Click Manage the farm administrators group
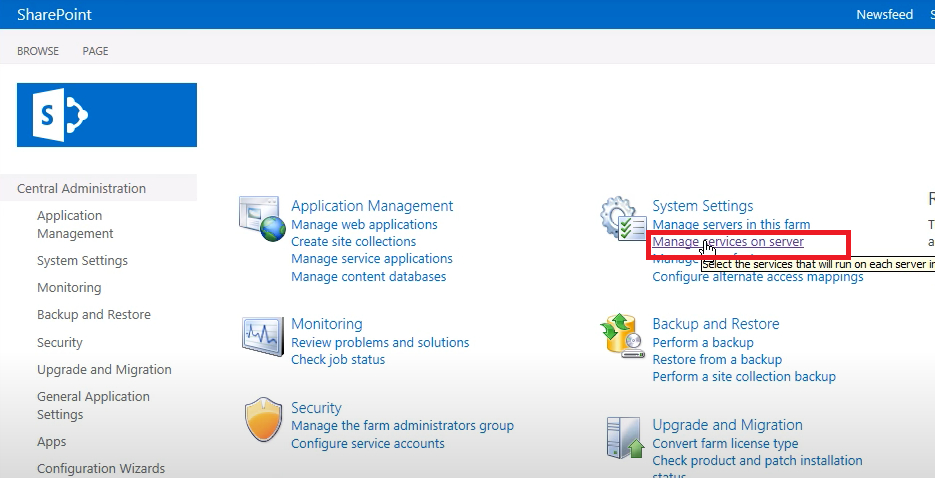935x478 pixels. pyautogui.click(x=403, y=426)
